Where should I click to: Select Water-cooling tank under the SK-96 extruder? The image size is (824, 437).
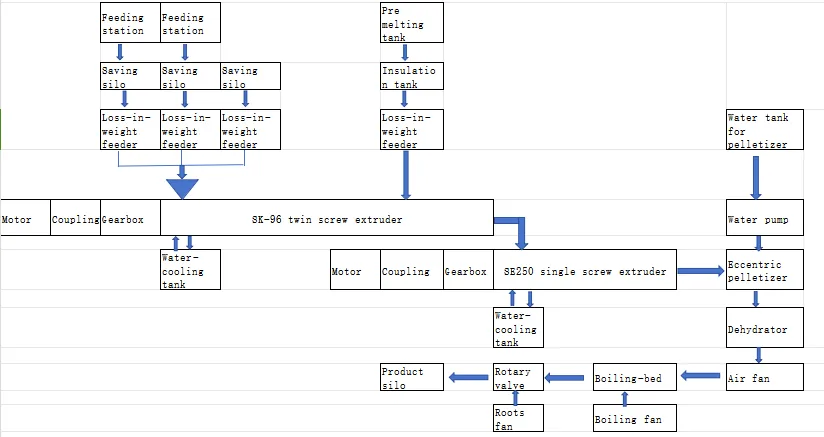coord(190,269)
